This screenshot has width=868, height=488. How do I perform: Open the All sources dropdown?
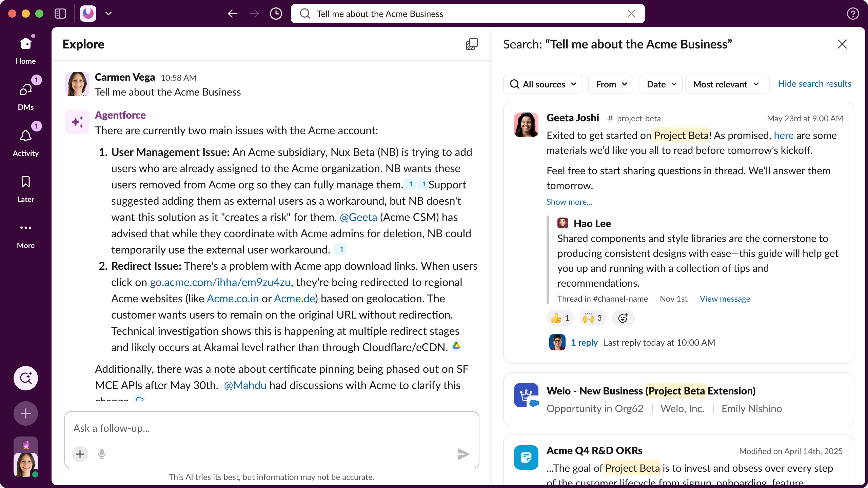pos(542,84)
